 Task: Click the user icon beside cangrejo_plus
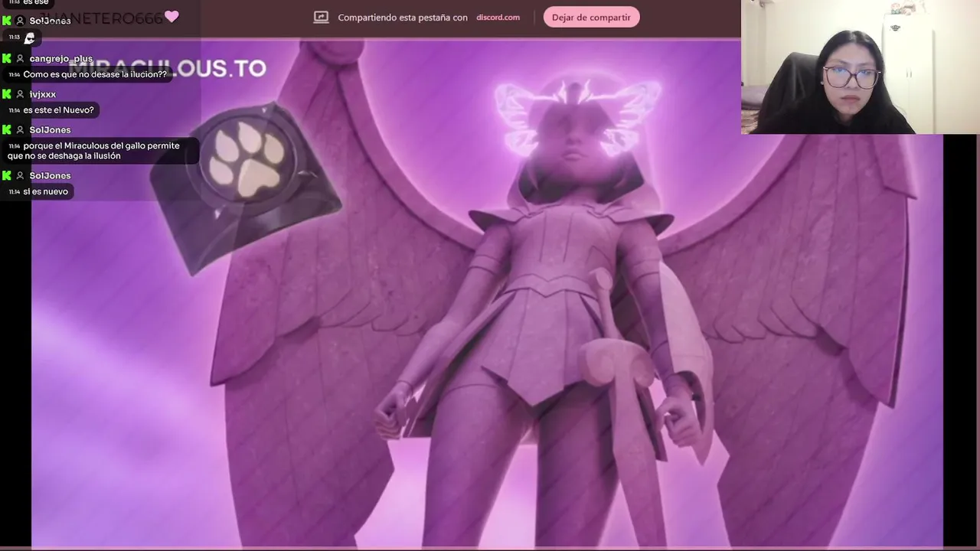coord(20,59)
